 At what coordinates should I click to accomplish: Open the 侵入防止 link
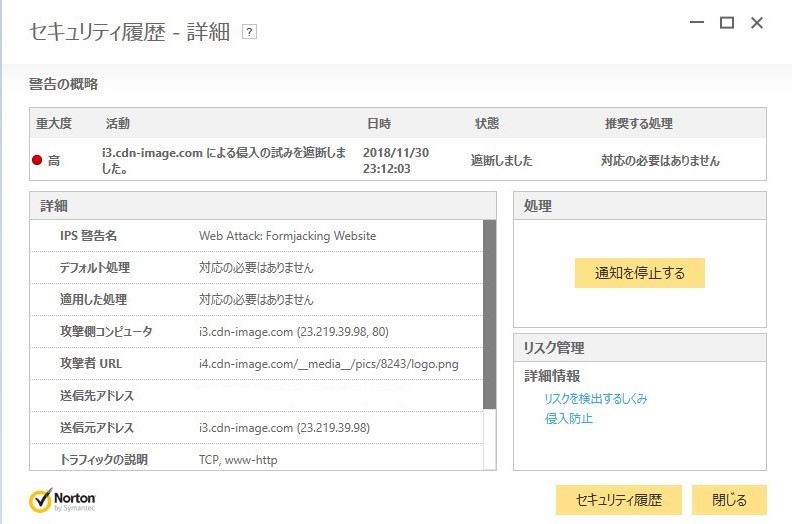point(568,418)
